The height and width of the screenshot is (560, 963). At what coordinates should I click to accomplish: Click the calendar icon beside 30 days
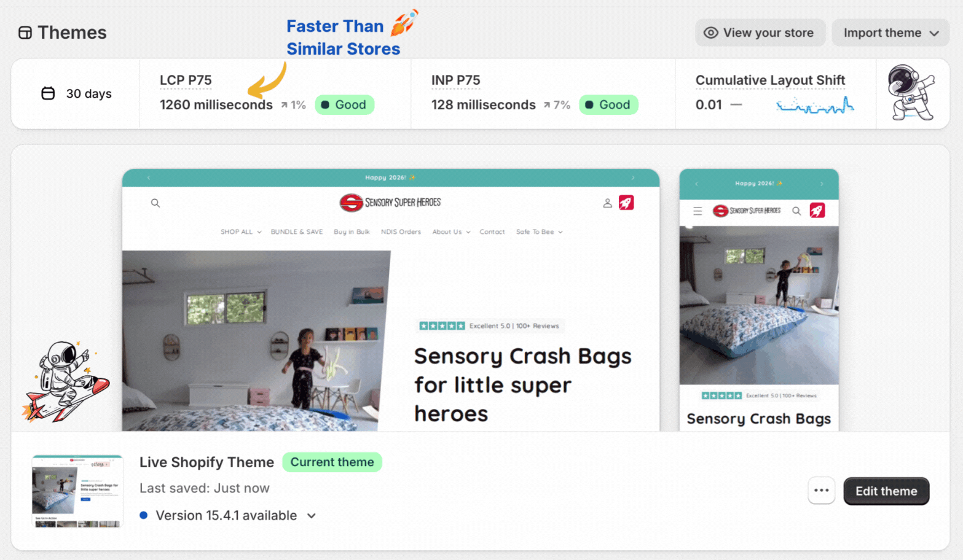[x=48, y=93]
